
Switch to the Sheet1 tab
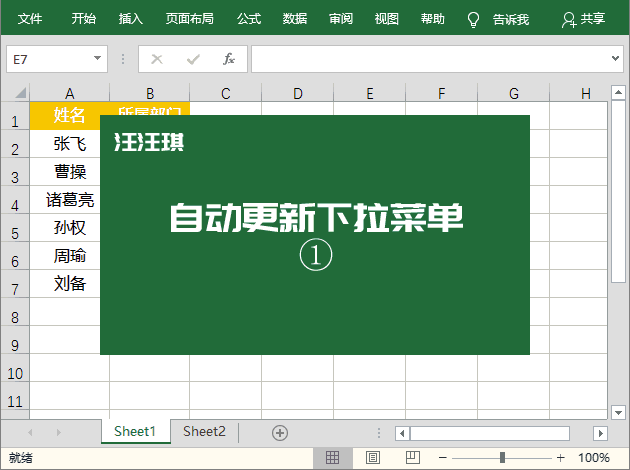coord(135,431)
